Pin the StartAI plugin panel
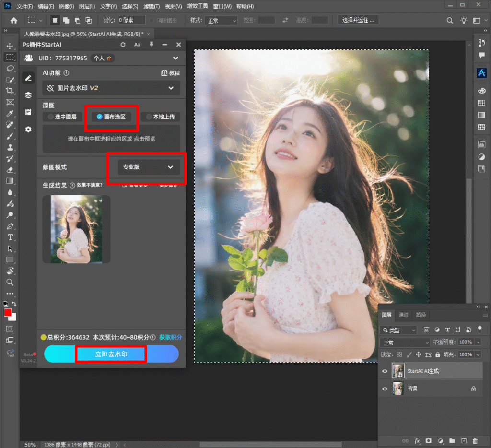Image resolution: width=491 pixels, height=448 pixels. coord(151,45)
